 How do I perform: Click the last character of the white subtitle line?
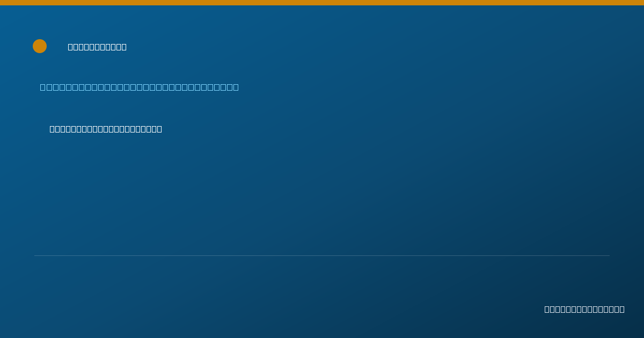coord(159,129)
